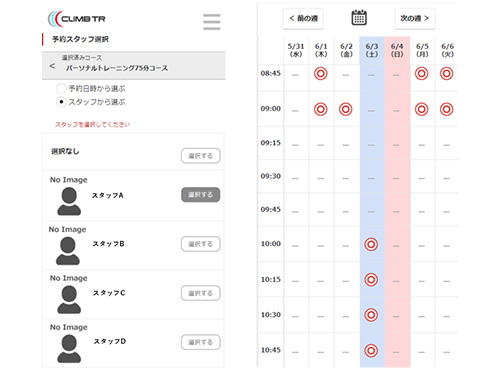Screen dimensions: 500x371
Task: Book the 09:00 slot on 6/2
Action: (346, 109)
